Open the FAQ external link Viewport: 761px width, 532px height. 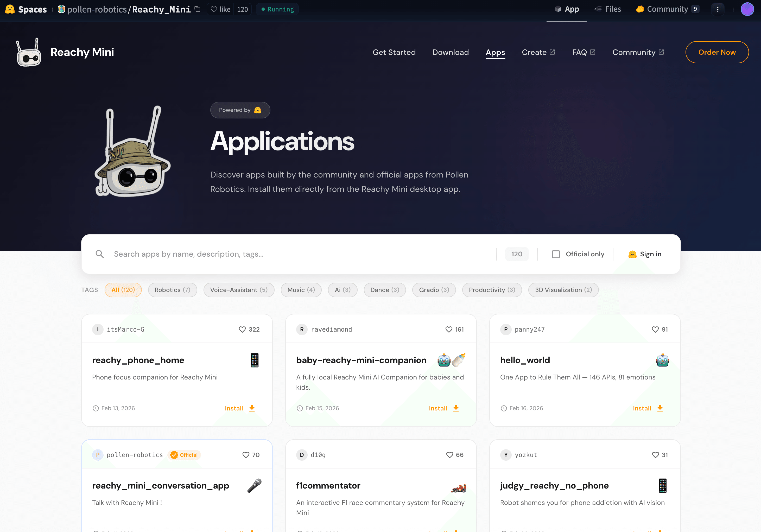[x=583, y=52]
